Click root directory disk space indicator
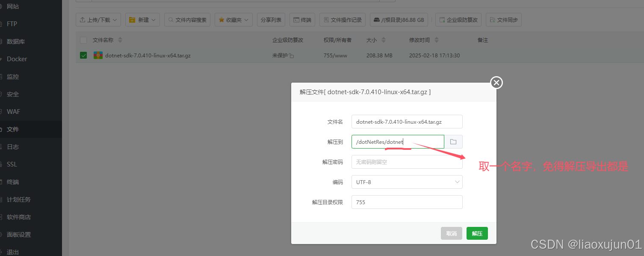Image resolution: width=644 pixels, height=256 pixels. click(399, 20)
